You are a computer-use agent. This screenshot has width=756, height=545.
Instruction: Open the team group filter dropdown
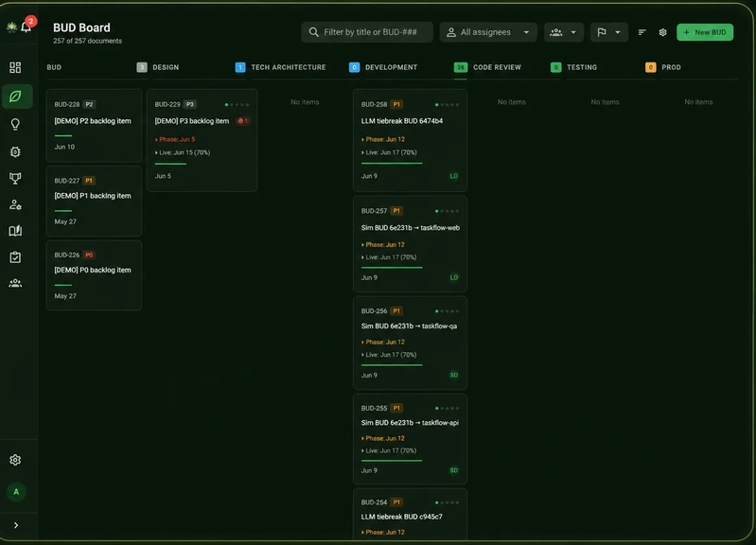coord(564,32)
